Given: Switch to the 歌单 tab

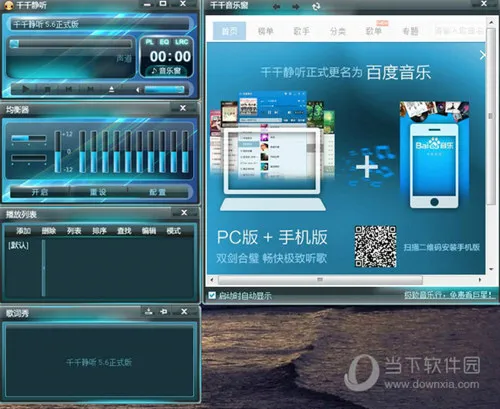Looking at the screenshot, I should [x=374, y=31].
